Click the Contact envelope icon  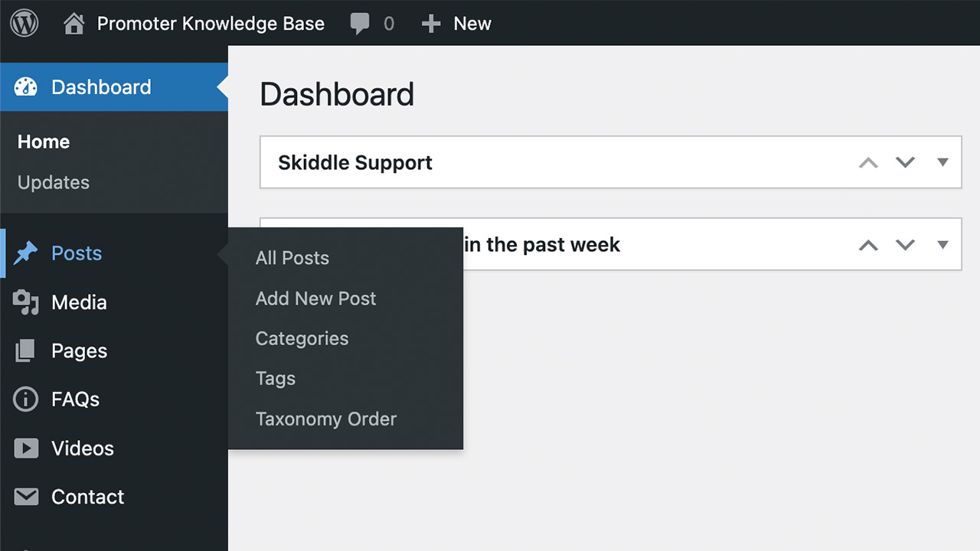click(26, 497)
